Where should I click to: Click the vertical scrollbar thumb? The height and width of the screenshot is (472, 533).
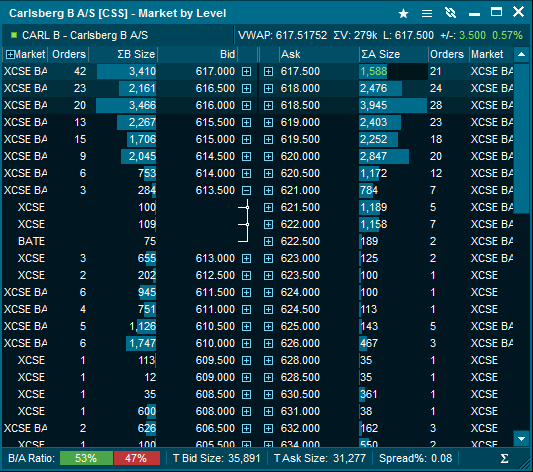pyautogui.click(x=521, y=138)
